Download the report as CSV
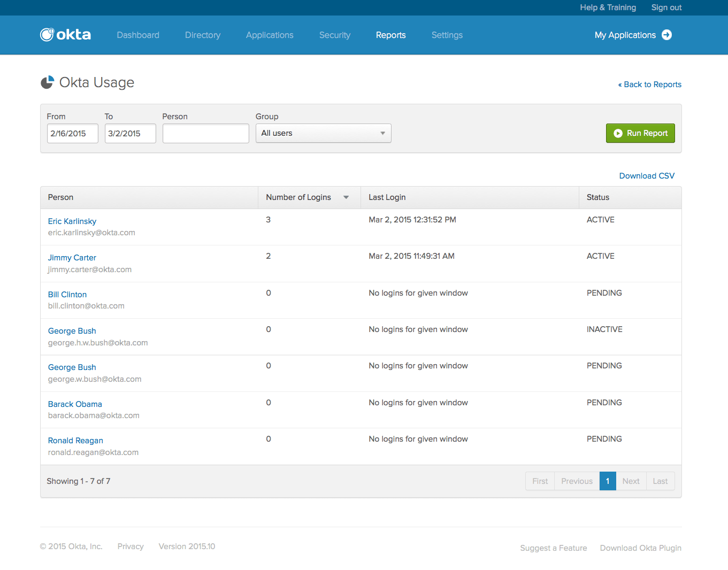728x570 pixels. [646, 176]
